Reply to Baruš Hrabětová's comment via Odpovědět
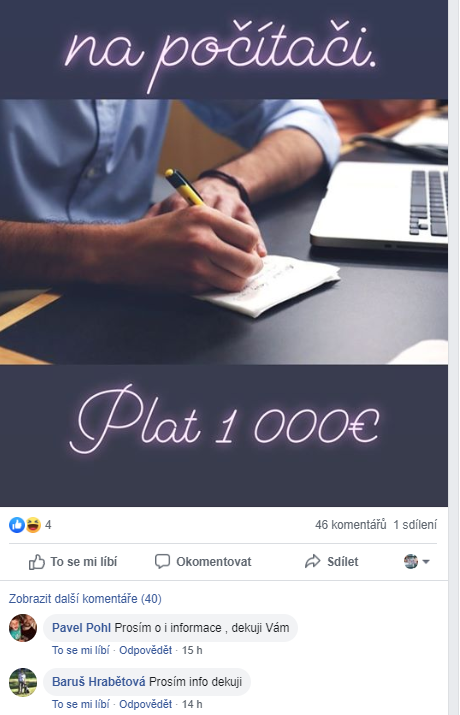Viewport: 460px width, 715px height. click(x=145, y=705)
